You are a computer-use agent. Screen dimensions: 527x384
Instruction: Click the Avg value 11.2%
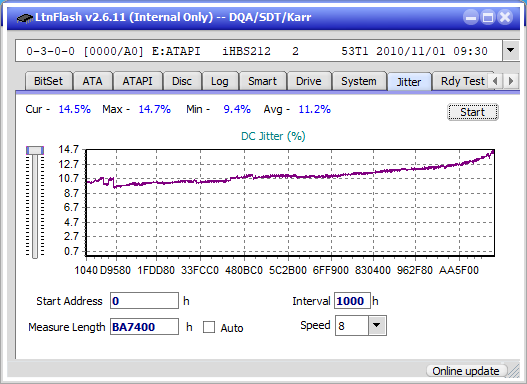315,109
